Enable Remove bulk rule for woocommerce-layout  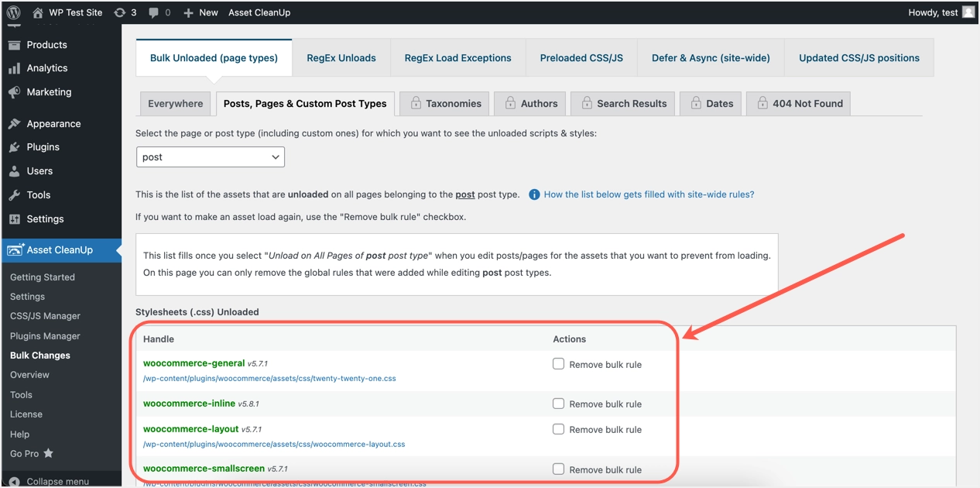558,429
